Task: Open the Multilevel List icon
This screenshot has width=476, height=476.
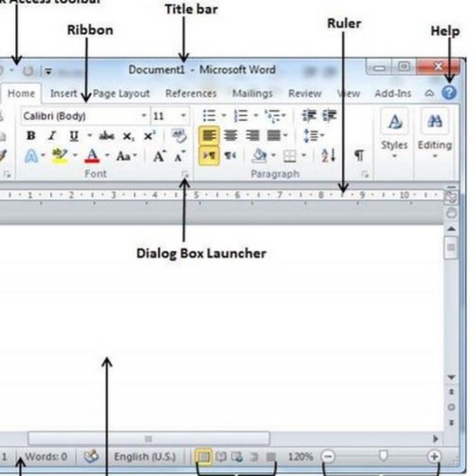Action: [x=274, y=116]
